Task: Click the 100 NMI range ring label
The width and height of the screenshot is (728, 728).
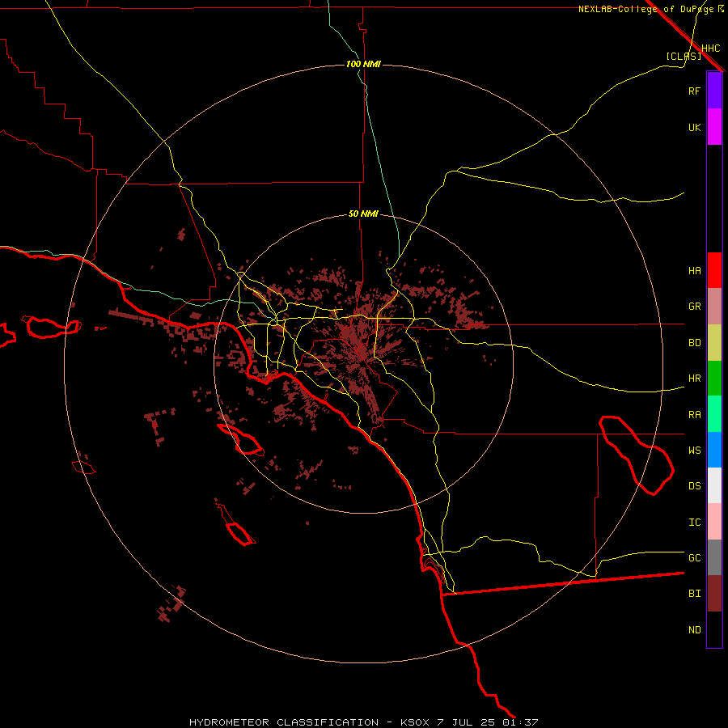Action: pos(363,64)
